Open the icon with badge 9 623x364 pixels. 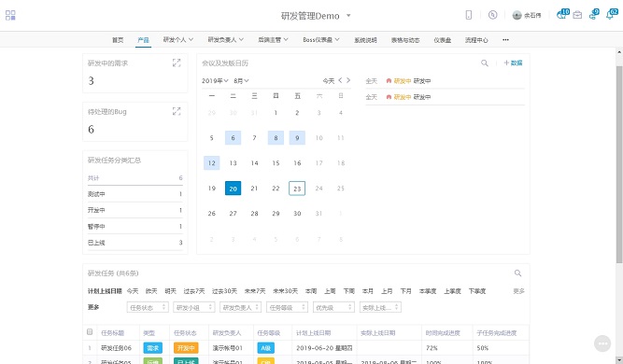[x=594, y=15]
